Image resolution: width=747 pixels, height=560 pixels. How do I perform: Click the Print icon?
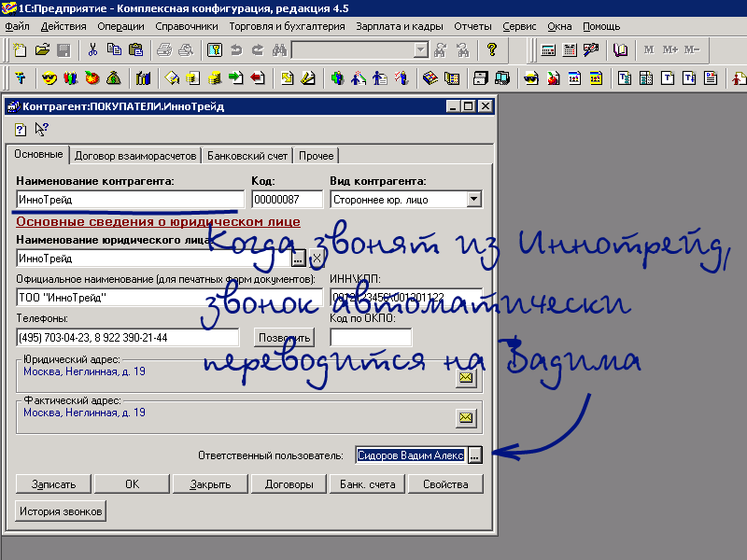tap(164, 49)
